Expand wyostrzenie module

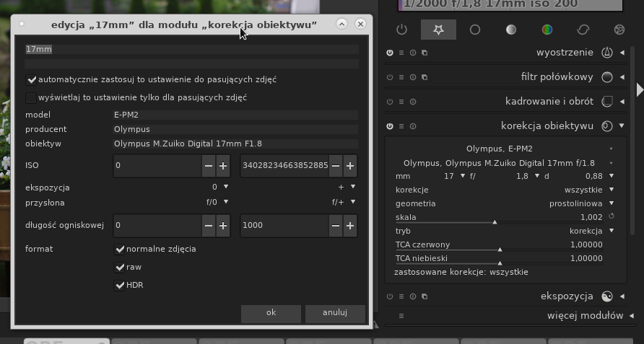(622, 53)
